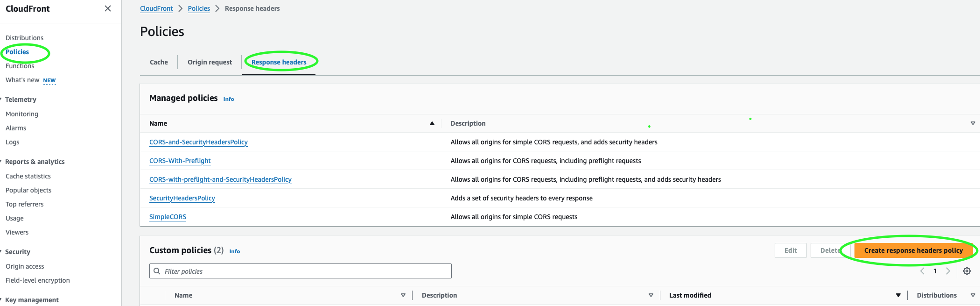980x306 pixels.
Task: Collapse the Reports & analytics section
Action: pyautogui.click(x=1, y=162)
